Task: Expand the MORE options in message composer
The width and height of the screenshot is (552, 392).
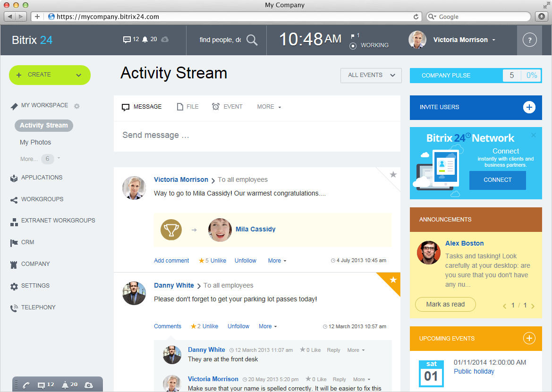Action: click(x=269, y=107)
